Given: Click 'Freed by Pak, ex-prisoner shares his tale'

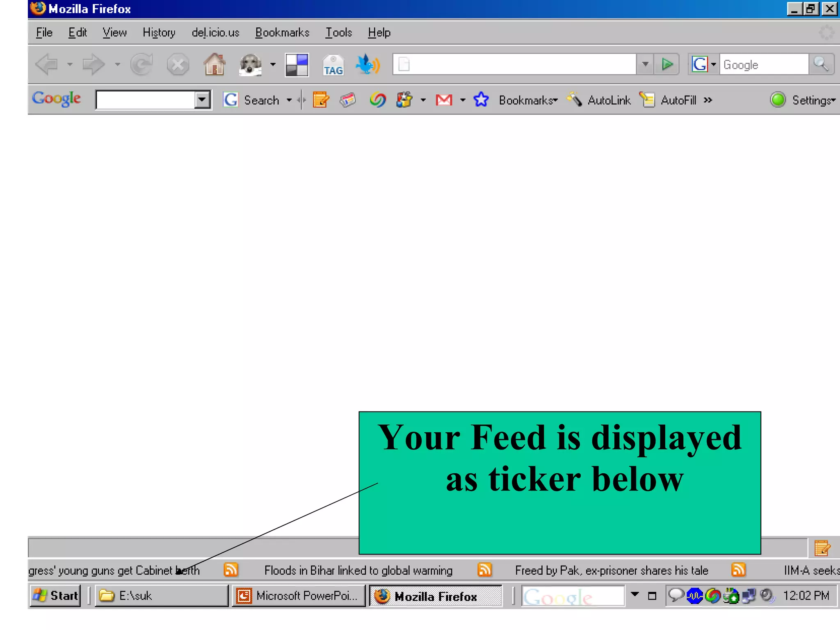Looking at the screenshot, I should coord(612,571).
